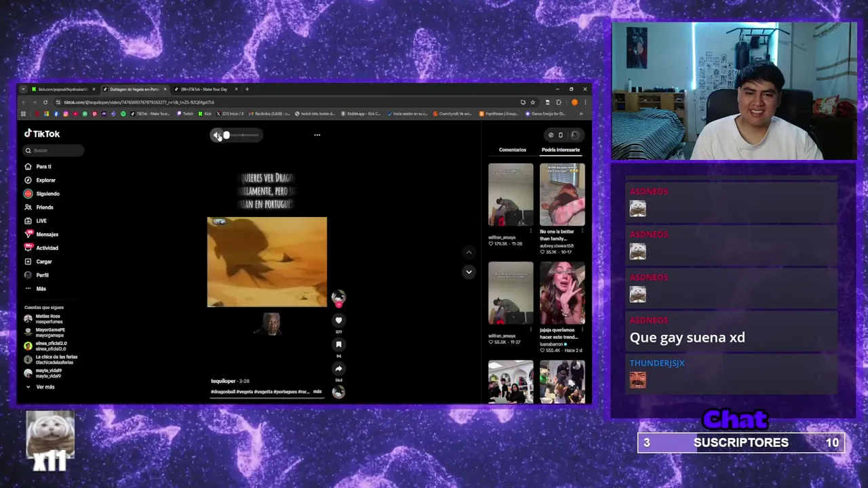Switch to TikTok Make Your Day tab
Viewport: 868px width, 488px height.
pyautogui.click(x=205, y=89)
